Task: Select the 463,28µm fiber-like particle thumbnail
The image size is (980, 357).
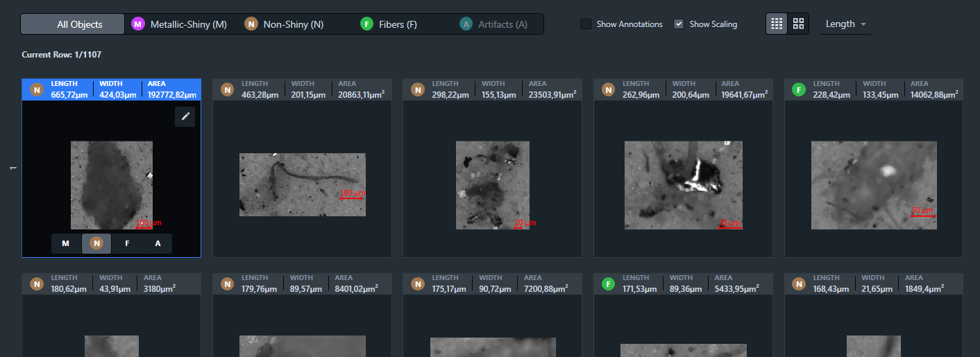Action: click(x=303, y=185)
